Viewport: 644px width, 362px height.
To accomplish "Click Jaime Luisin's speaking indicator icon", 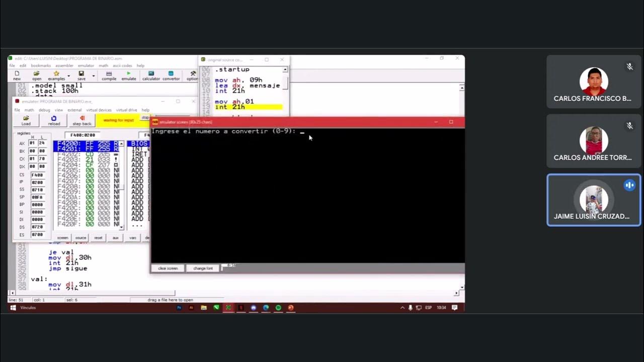I will tap(629, 185).
